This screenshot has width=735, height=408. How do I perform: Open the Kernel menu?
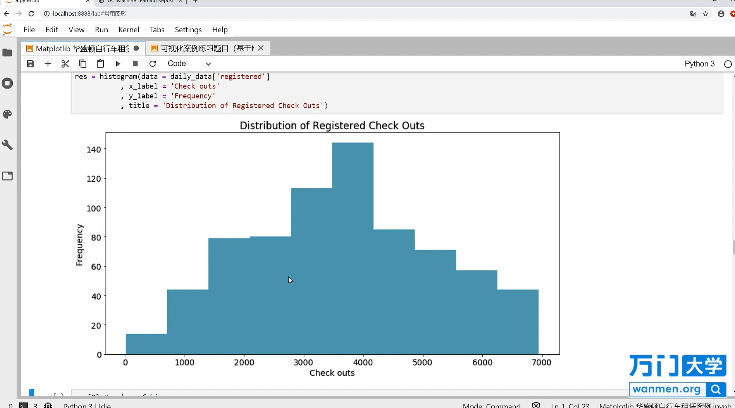pyautogui.click(x=128, y=30)
